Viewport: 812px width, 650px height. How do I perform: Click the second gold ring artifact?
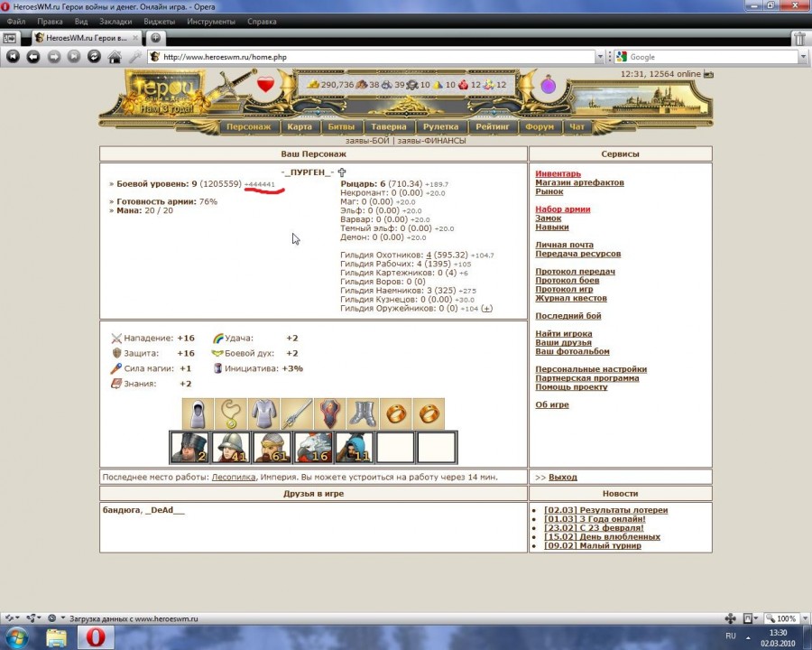[x=429, y=413]
